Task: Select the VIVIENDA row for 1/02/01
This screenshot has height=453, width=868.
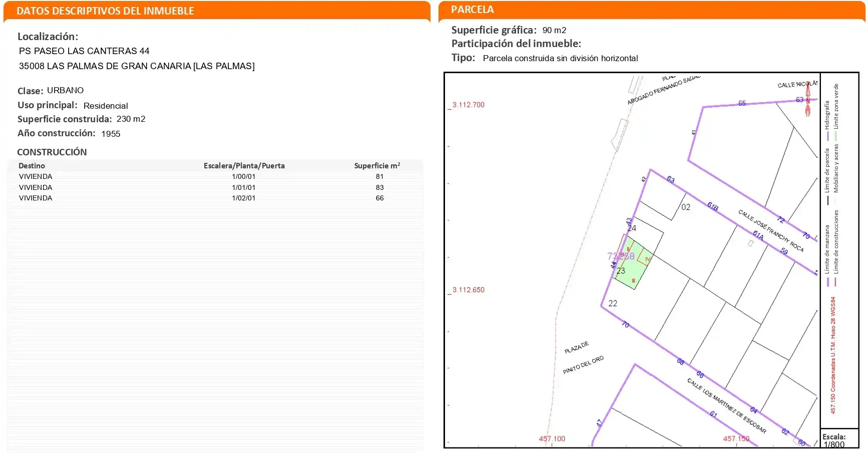Action: click(215, 198)
